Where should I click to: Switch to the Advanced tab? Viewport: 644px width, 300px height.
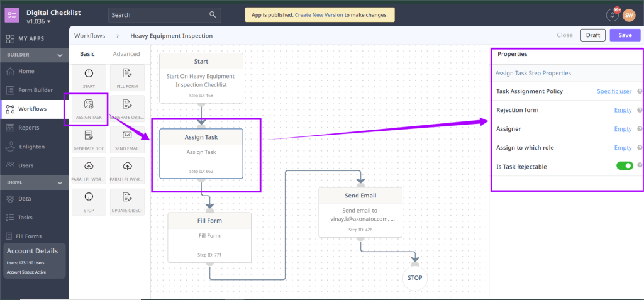tap(126, 54)
